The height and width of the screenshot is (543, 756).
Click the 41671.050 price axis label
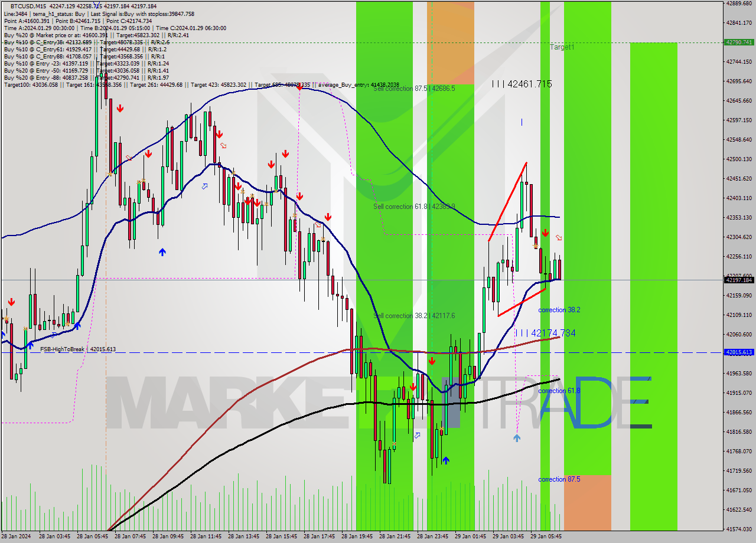739,490
